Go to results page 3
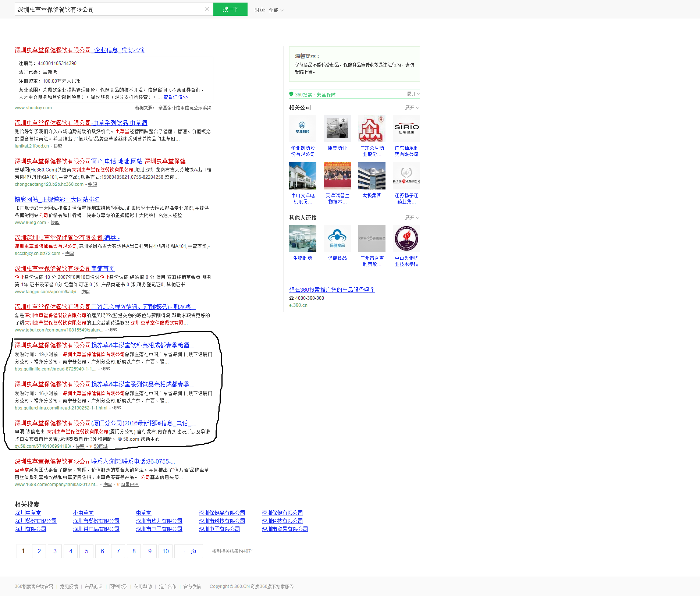 pos(55,551)
